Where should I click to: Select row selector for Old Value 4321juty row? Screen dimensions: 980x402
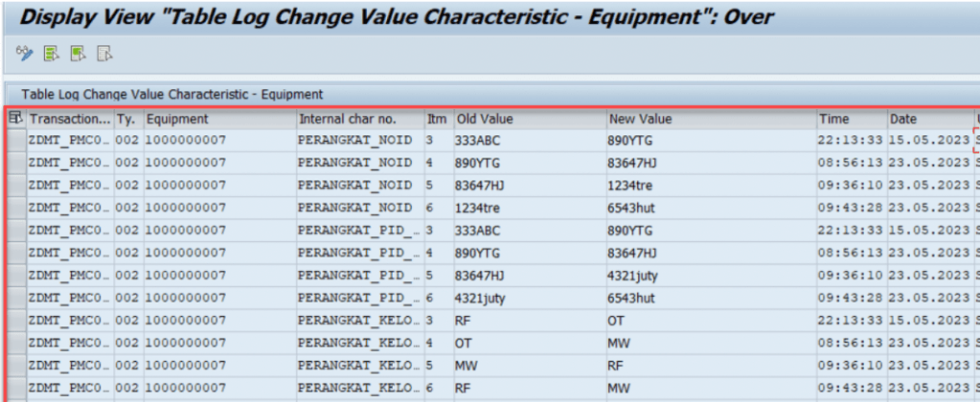[x=15, y=299]
